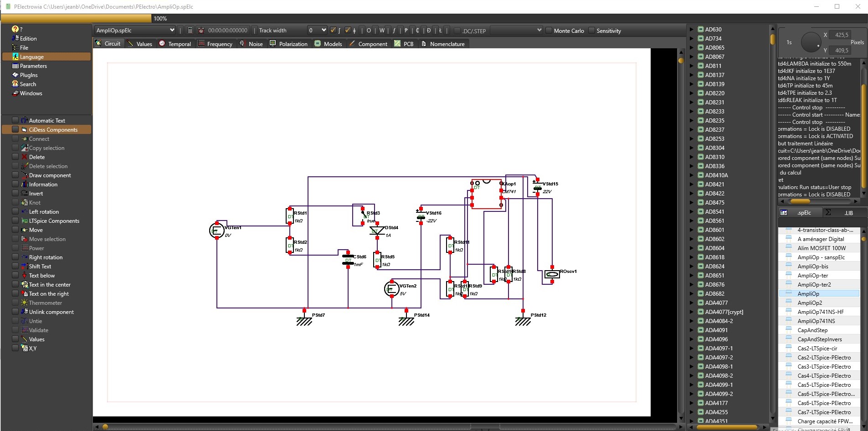Click the AD8065 chip icon

click(x=701, y=48)
